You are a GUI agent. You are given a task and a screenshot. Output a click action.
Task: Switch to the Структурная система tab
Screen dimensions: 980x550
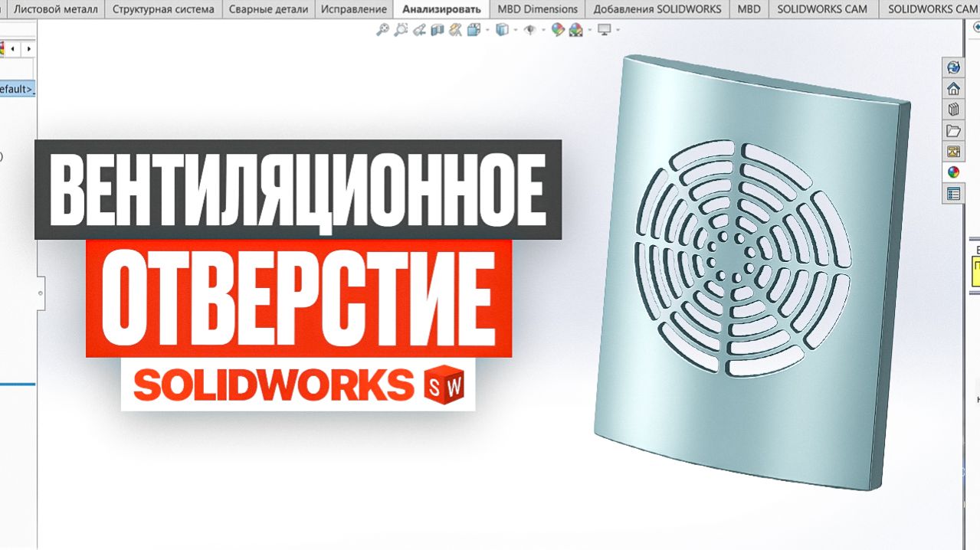(x=163, y=9)
